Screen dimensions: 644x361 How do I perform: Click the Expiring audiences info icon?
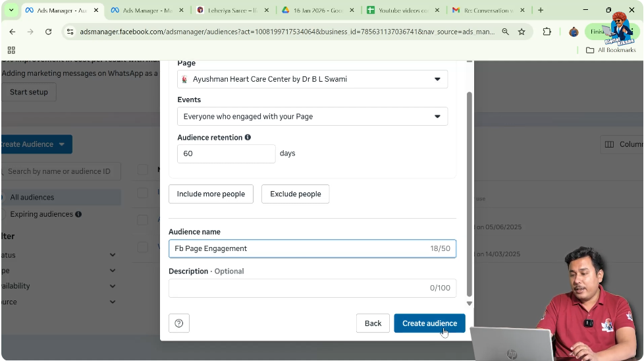coord(78,214)
